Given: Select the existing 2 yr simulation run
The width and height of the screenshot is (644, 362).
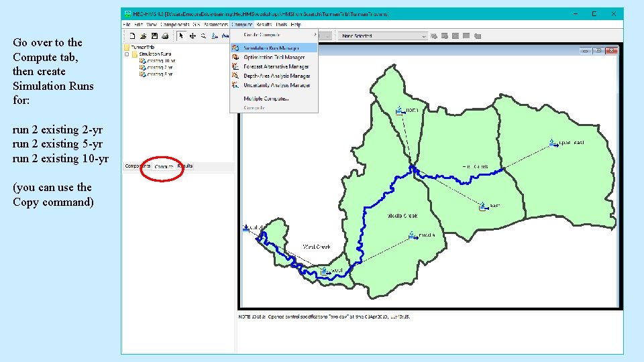Looking at the screenshot, I should coord(160,67).
